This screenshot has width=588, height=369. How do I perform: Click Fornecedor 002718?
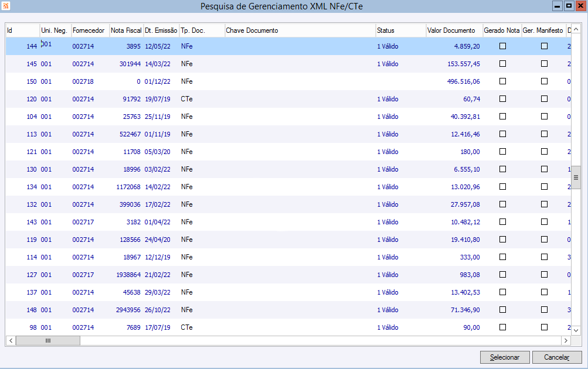coord(83,81)
